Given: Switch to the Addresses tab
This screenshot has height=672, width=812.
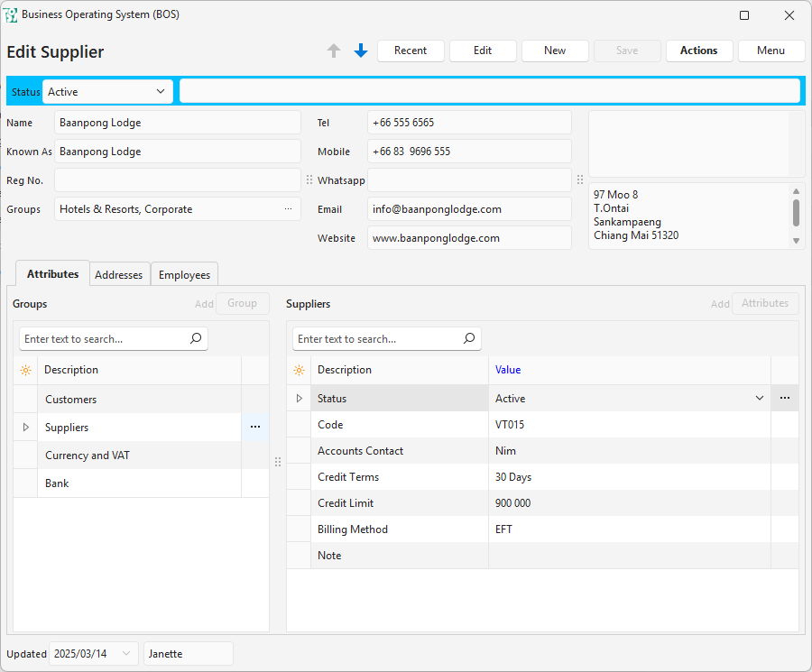Looking at the screenshot, I should [x=119, y=275].
